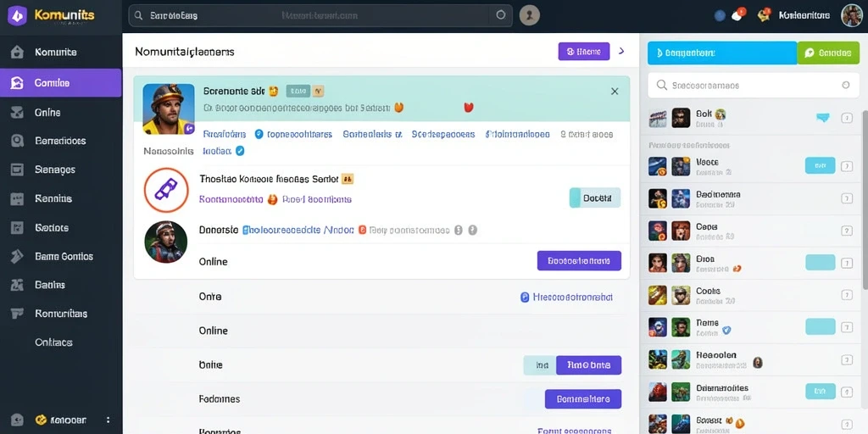The width and height of the screenshot is (868, 434).
Task: Click the purple glasses icon in orange circle
Action: (165, 190)
